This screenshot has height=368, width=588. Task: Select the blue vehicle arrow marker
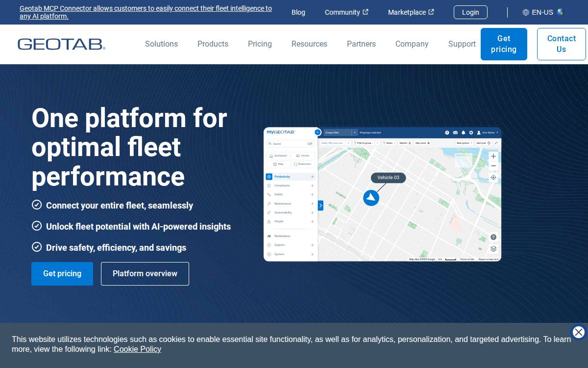click(x=371, y=198)
